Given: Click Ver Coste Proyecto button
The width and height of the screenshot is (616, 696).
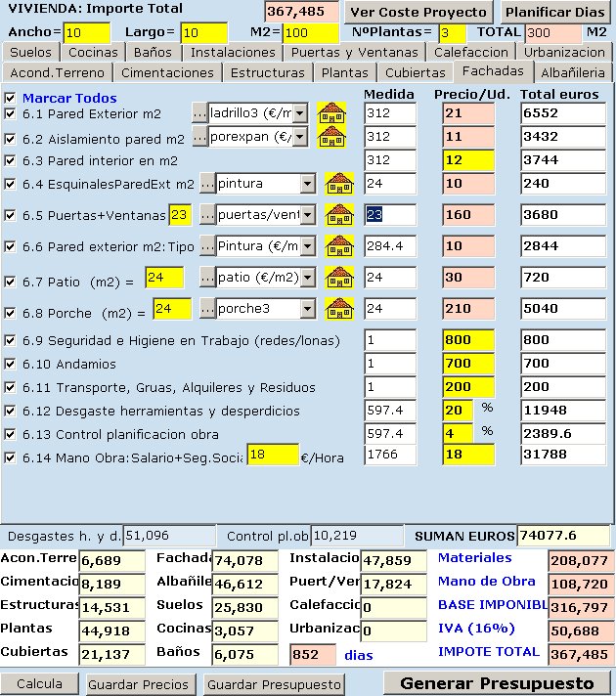Looking at the screenshot, I should pyautogui.click(x=418, y=12).
